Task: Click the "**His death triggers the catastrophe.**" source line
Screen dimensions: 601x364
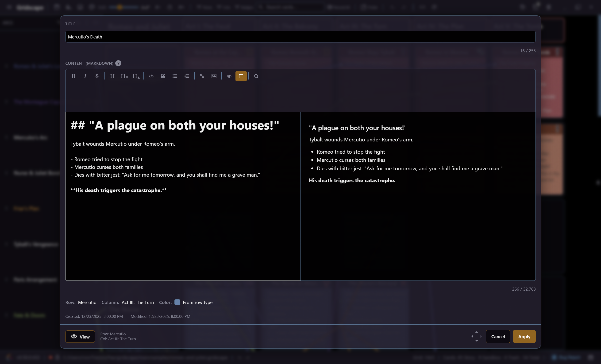Action: point(119,190)
